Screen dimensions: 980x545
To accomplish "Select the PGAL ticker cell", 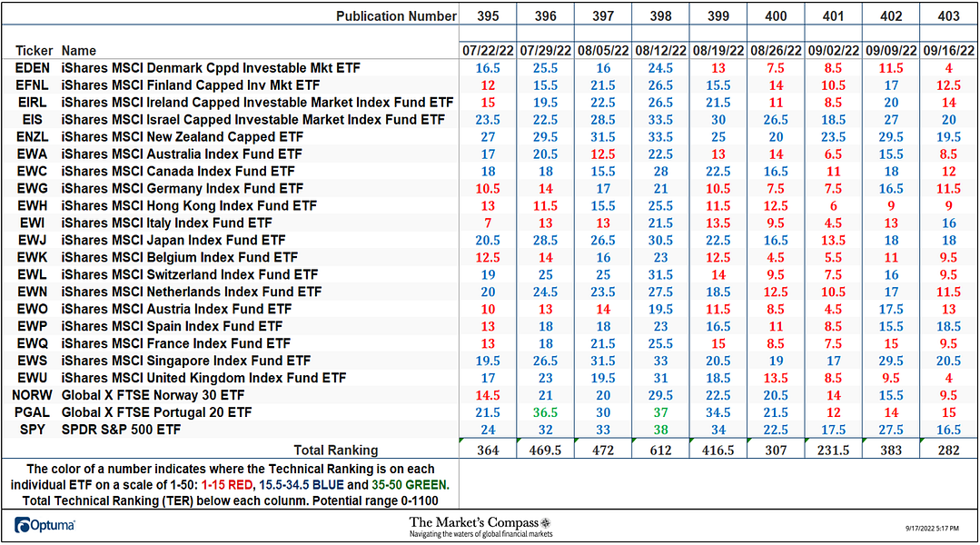I will pyautogui.click(x=32, y=412).
